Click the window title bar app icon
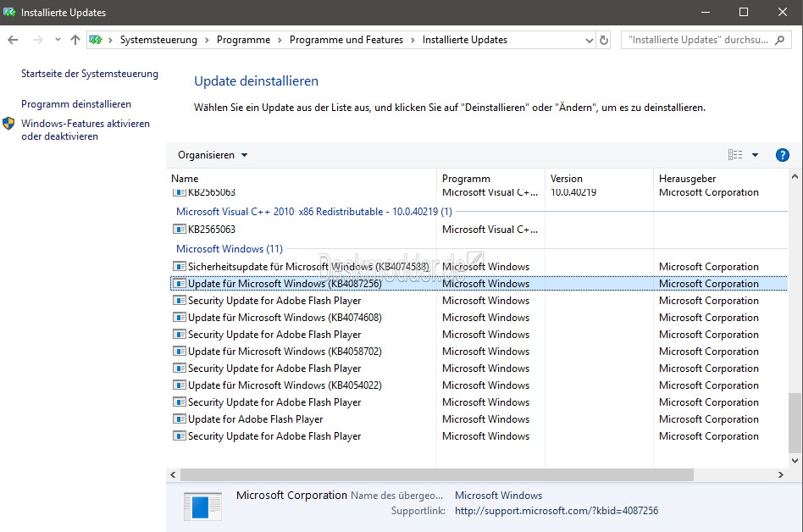Image resolution: width=803 pixels, height=532 pixels. 9,13
